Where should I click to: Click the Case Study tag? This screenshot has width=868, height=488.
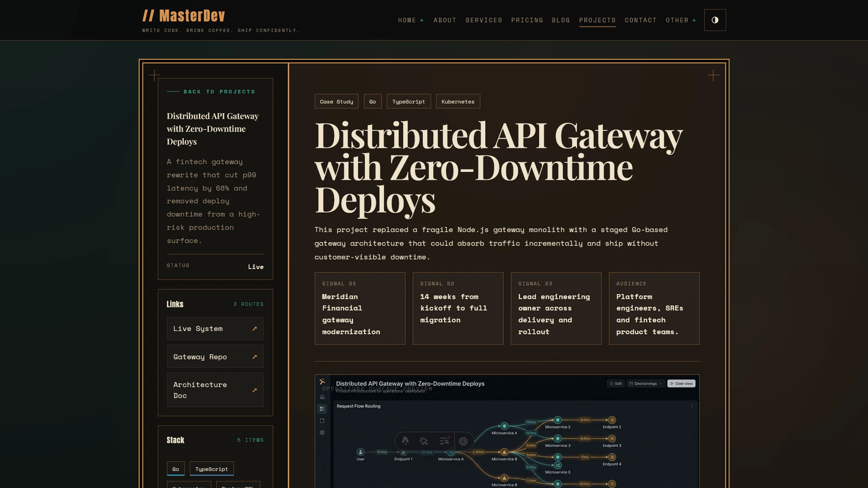tap(336, 101)
